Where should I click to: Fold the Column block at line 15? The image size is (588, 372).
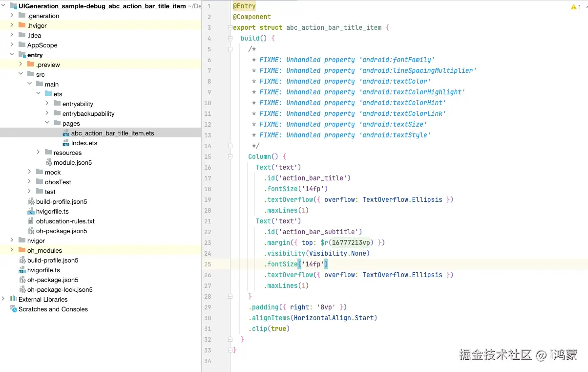(x=230, y=157)
